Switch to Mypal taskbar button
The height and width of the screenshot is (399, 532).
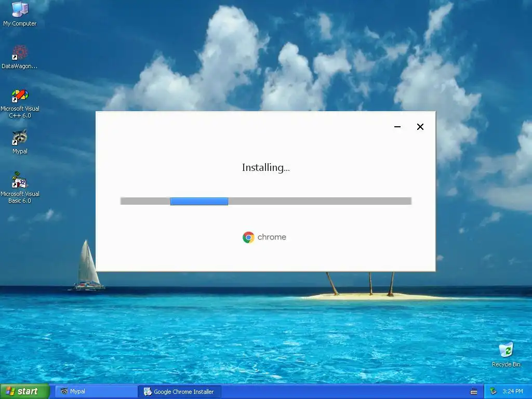point(96,391)
